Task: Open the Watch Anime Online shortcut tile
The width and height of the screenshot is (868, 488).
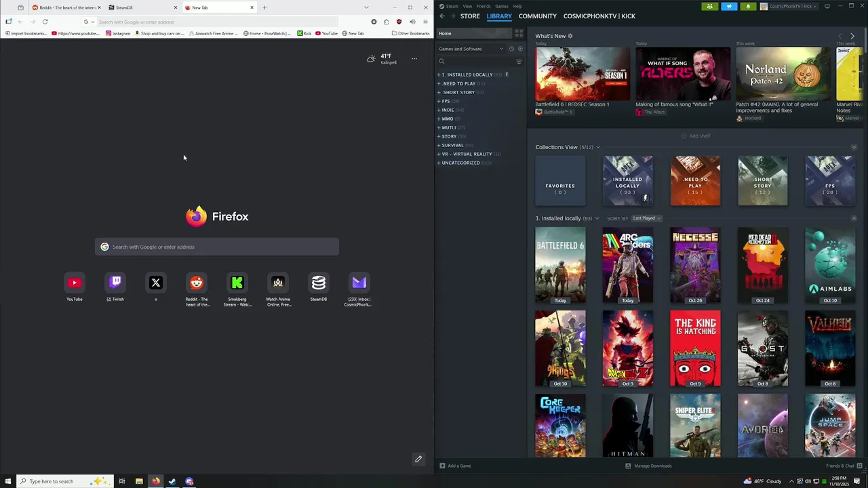Action: (x=278, y=283)
